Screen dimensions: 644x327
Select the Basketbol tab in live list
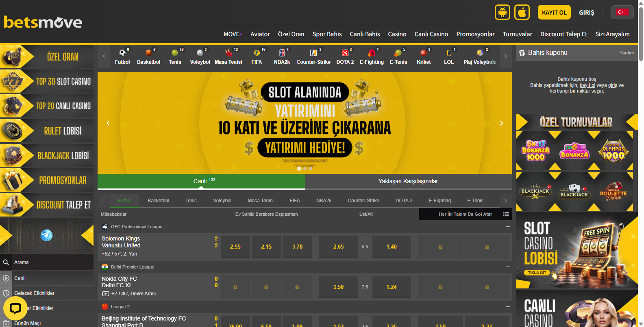(159, 201)
